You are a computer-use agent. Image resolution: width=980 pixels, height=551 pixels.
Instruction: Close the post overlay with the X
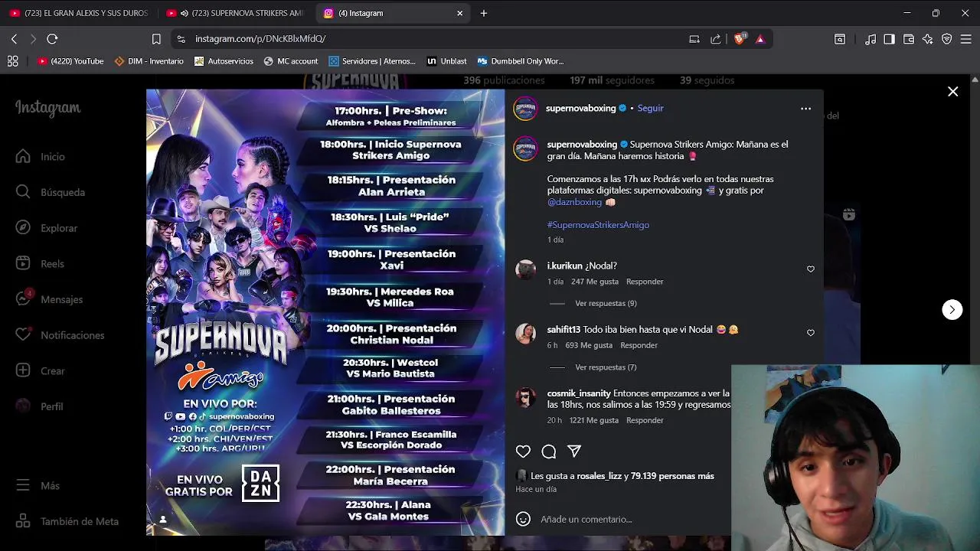click(x=952, y=92)
